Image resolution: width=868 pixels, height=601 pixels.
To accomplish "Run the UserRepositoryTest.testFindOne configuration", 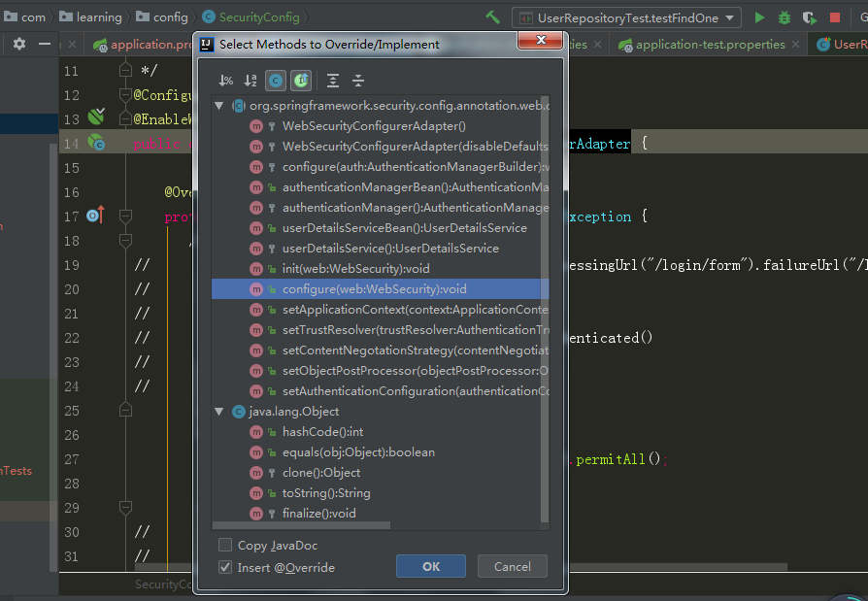I will tap(760, 17).
